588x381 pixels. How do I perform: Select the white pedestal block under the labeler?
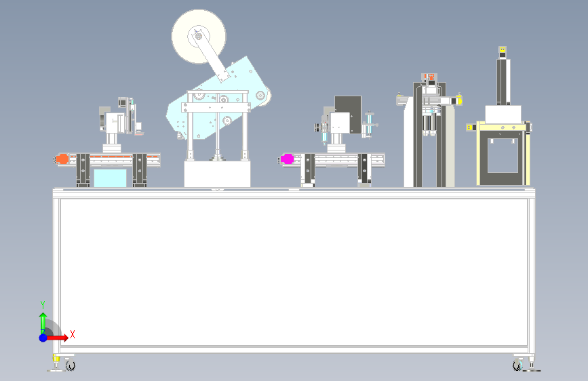pos(217,174)
